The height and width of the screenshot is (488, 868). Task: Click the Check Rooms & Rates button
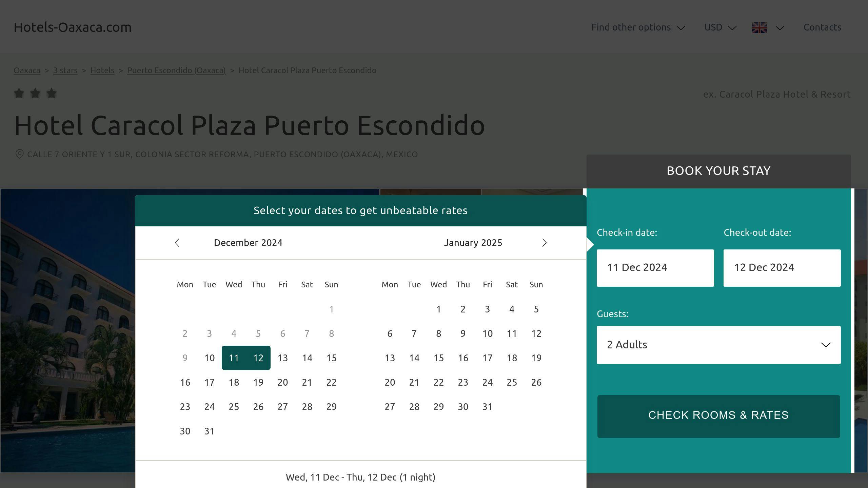pyautogui.click(x=718, y=416)
